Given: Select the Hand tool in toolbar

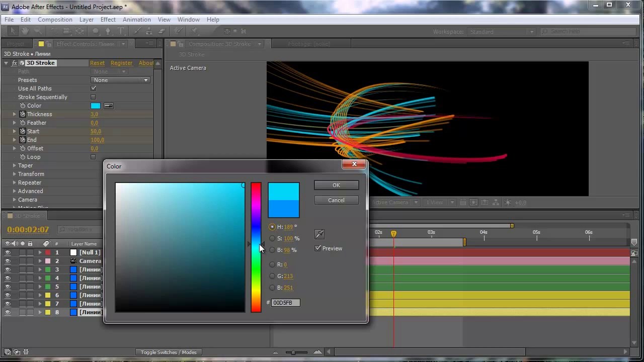Looking at the screenshot, I should pyautogui.click(x=25, y=31).
